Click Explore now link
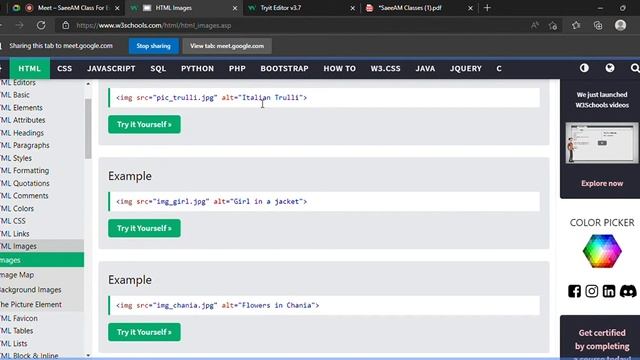 [602, 183]
